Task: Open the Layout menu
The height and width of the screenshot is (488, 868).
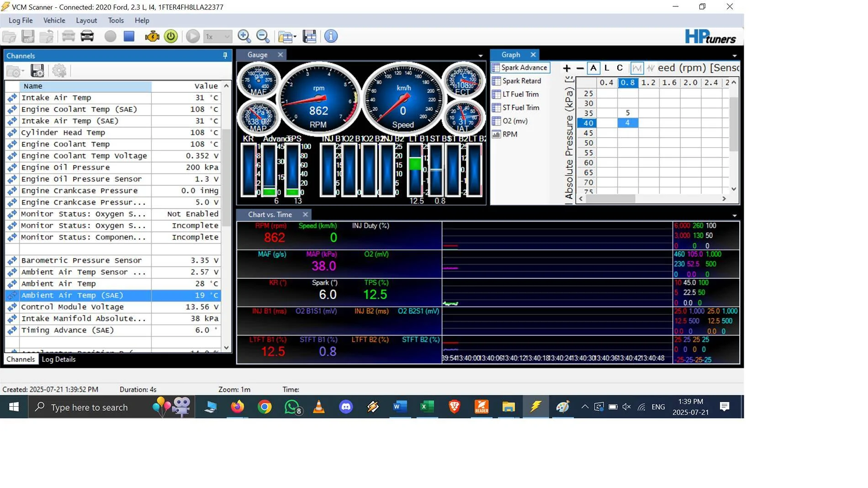Action: 86,21
